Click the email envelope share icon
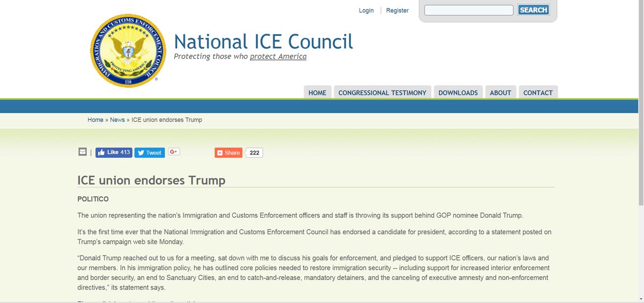The image size is (644, 303). (x=83, y=152)
